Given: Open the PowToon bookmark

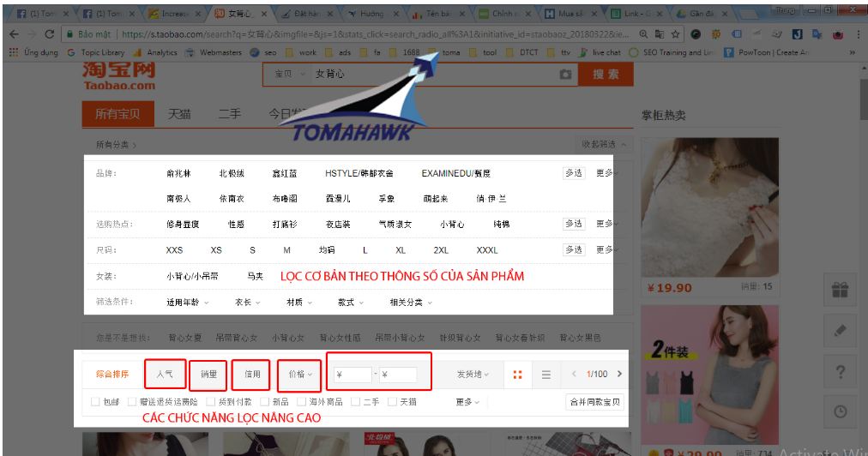Looking at the screenshot, I should pyautogui.click(x=767, y=52).
